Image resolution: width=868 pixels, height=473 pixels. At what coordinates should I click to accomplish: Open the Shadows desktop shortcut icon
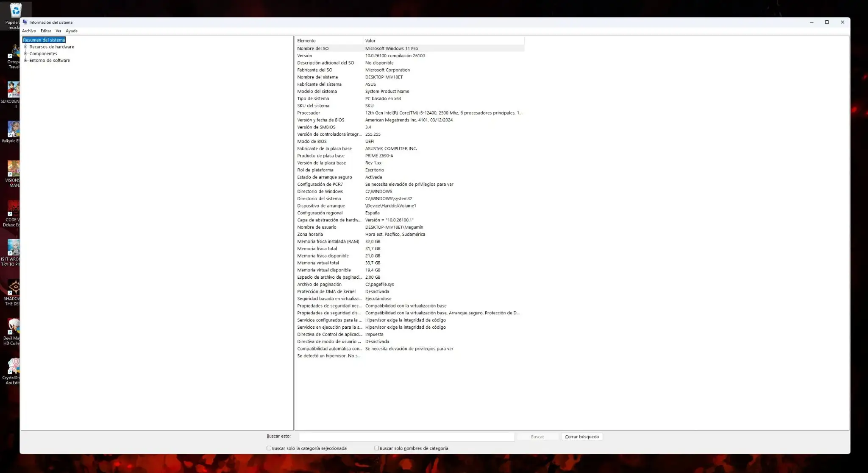point(14,287)
